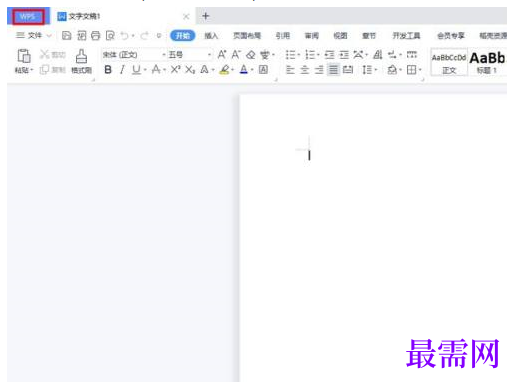The width and height of the screenshot is (518, 385).
Task: Apply the blue font color
Action: (x=244, y=69)
